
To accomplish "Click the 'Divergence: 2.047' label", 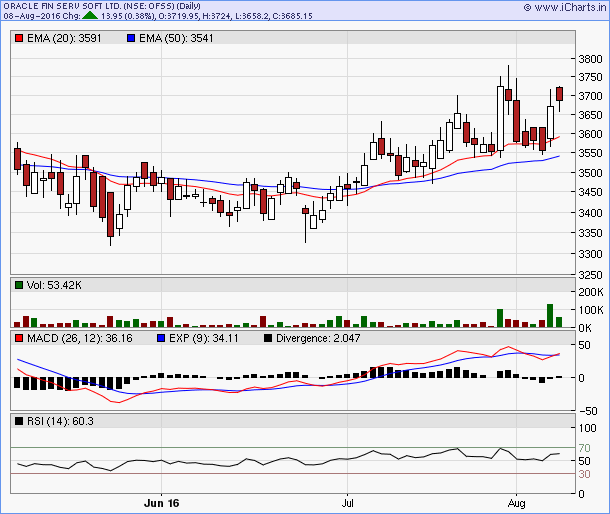I will pos(318,338).
